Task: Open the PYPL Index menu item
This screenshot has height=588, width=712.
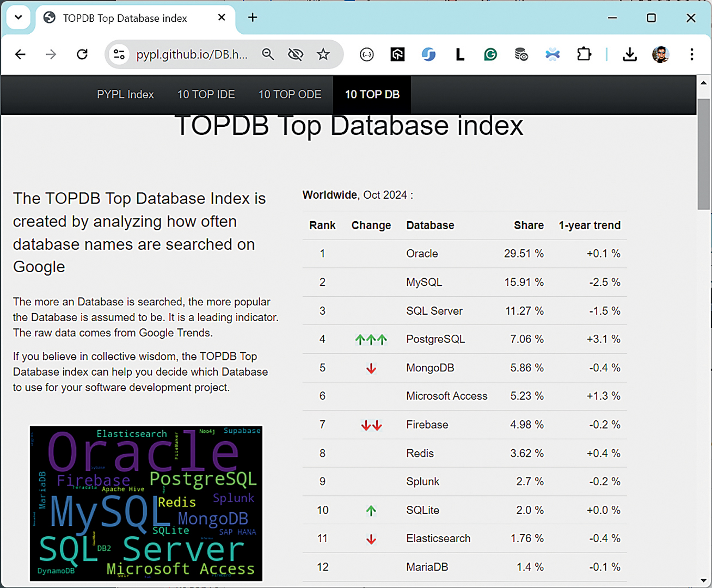Action: coord(125,94)
